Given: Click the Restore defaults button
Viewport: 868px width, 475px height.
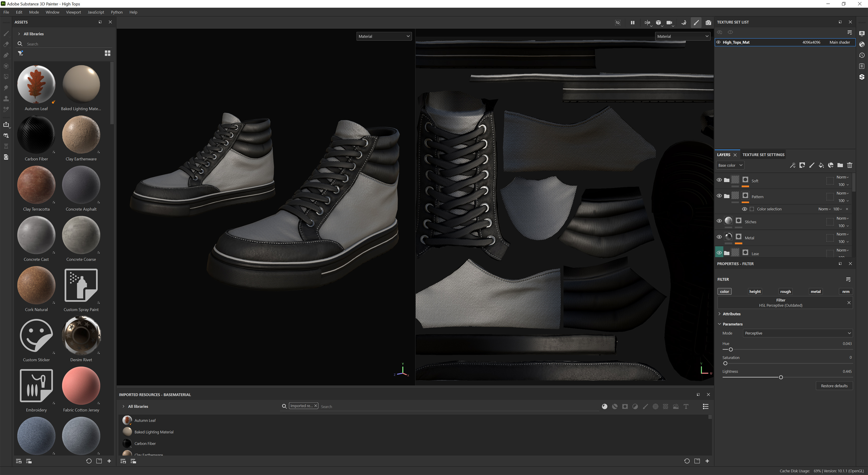Looking at the screenshot, I should click(834, 386).
